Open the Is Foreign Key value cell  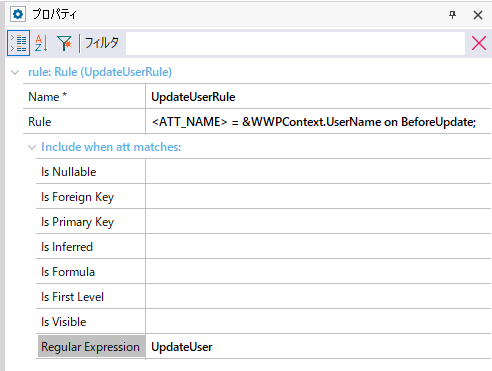pyautogui.click(x=318, y=196)
